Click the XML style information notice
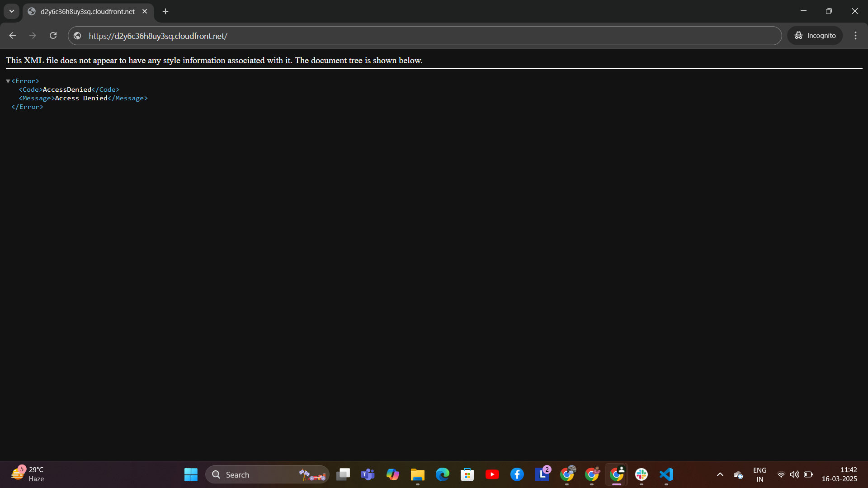The height and width of the screenshot is (488, 868). point(214,61)
